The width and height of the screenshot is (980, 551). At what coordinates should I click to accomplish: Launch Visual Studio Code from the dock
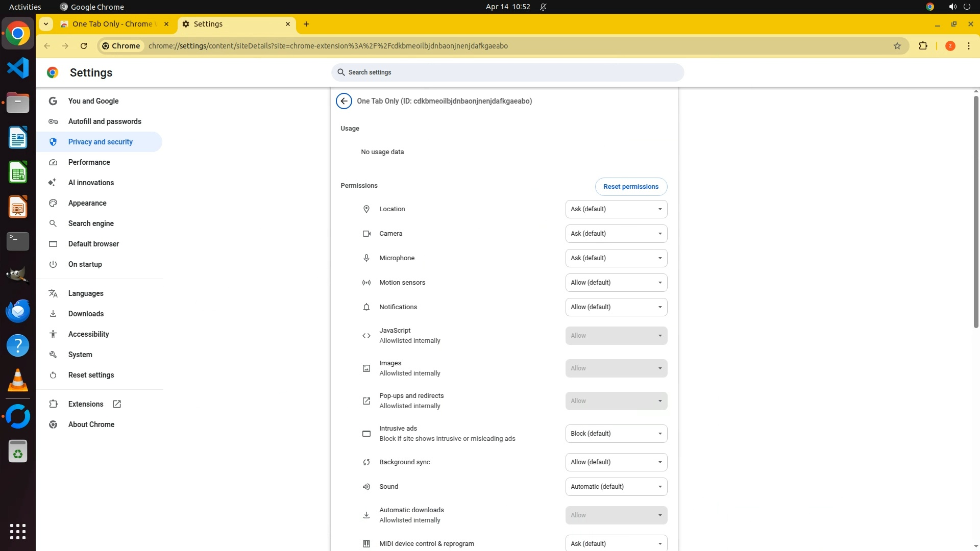18,68
